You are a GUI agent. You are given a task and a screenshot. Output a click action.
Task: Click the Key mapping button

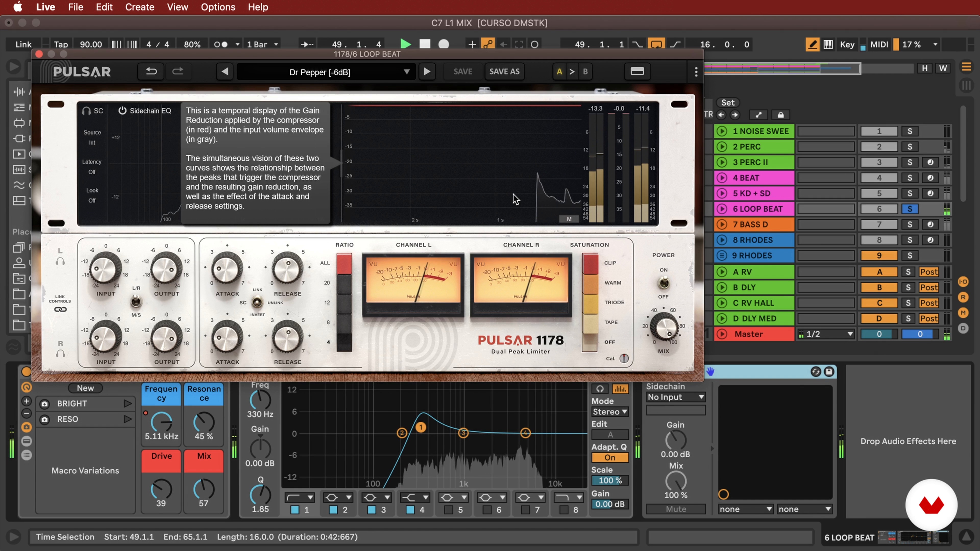point(847,44)
